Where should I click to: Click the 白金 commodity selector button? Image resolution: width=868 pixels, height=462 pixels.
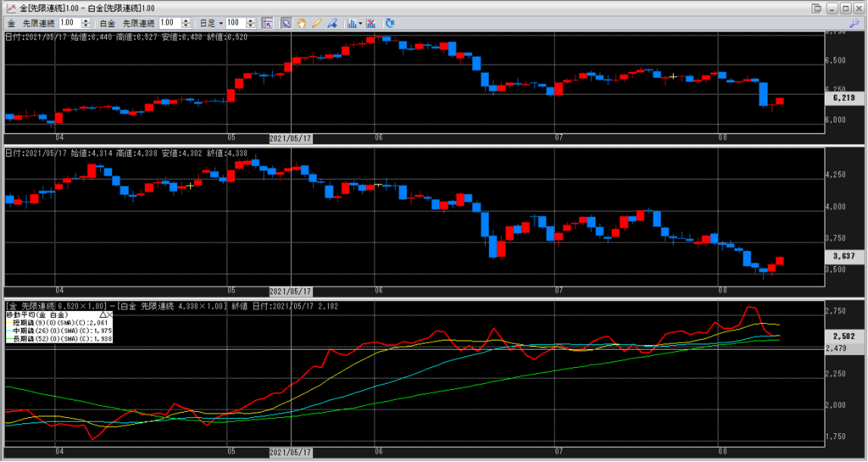[x=108, y=22]
